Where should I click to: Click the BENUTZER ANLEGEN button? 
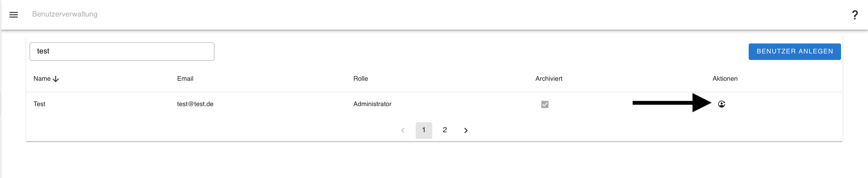tap(794, 52)
